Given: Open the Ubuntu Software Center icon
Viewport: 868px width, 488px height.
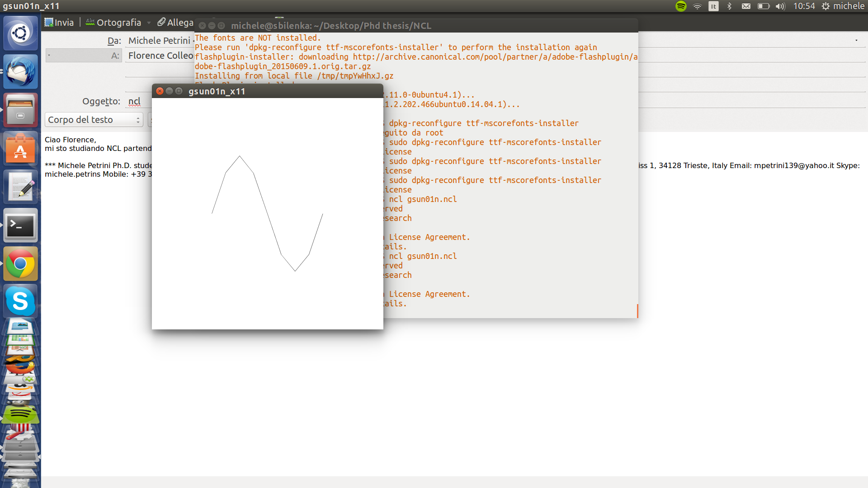Looking at the screenshot, I should pyautogui.click(x=20, y=148).
